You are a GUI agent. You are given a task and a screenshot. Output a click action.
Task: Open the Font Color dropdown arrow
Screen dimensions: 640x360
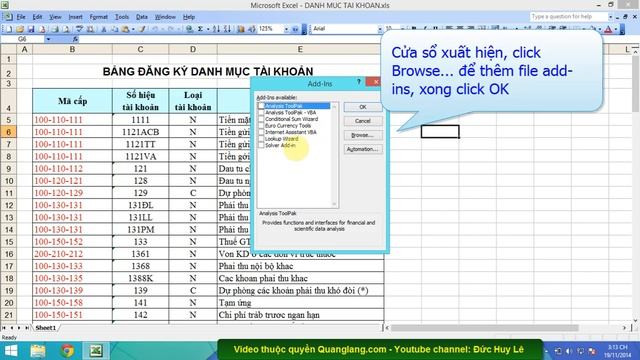[616, 29]
